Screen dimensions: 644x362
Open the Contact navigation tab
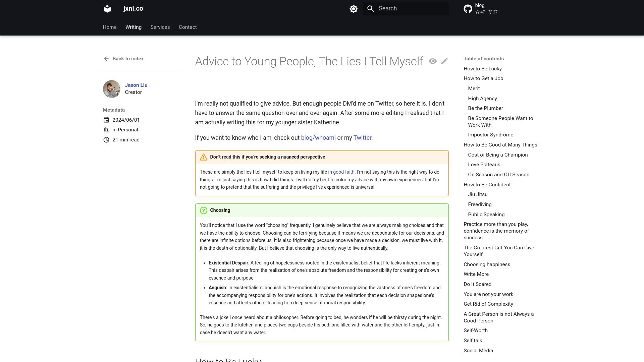pyautogui.click(x=188, y=27)
